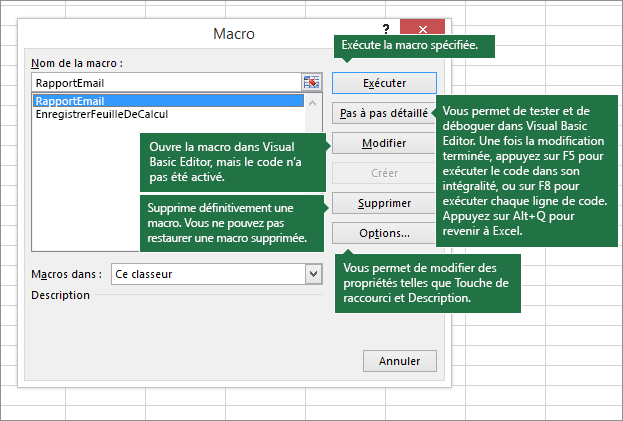Open macro Options... button

[x=384, y=233]
